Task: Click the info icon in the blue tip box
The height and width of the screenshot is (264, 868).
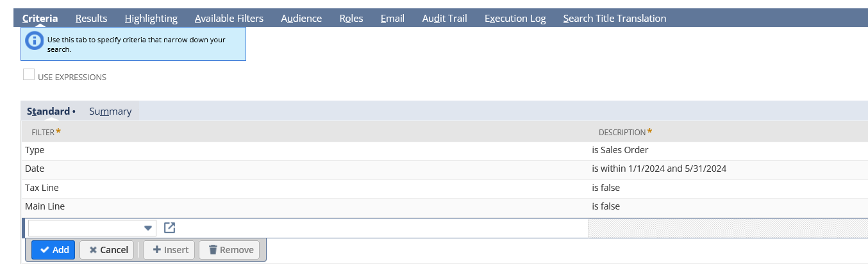Action: point(34,41)
